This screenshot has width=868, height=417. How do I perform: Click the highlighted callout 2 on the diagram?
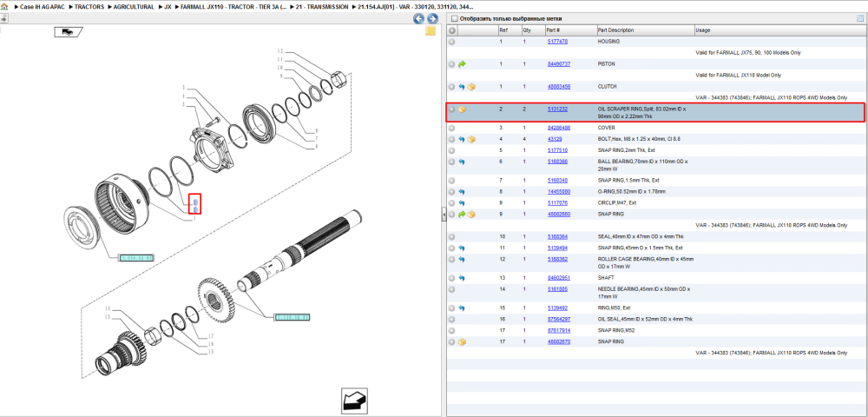(x=194, y=204)
